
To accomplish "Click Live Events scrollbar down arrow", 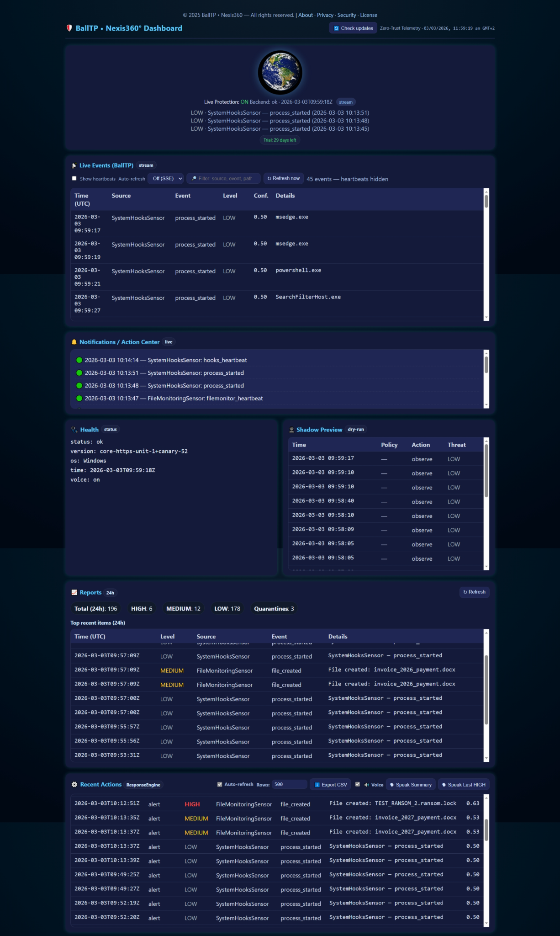I will pyautogui.click(x=486, y=317).
